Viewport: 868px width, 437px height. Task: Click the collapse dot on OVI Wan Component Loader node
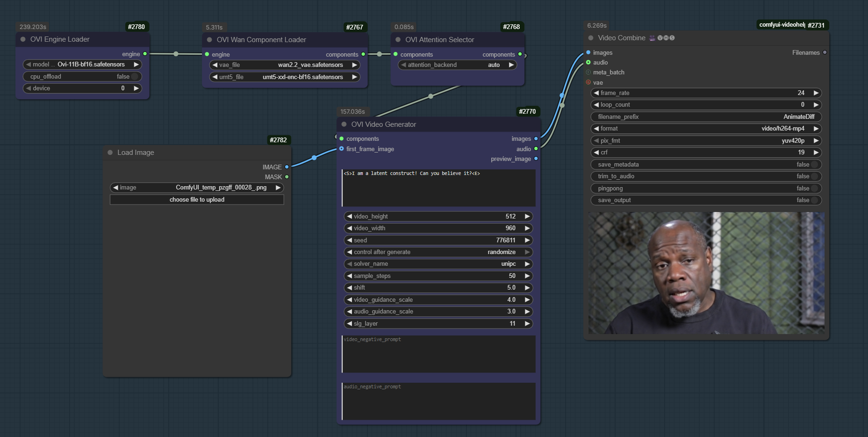tap(208, 40)
